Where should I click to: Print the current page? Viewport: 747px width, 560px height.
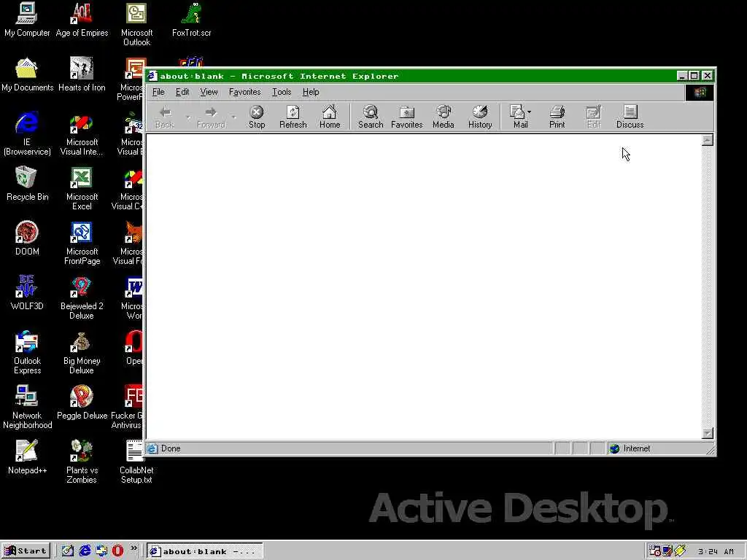tap(557, 117)
